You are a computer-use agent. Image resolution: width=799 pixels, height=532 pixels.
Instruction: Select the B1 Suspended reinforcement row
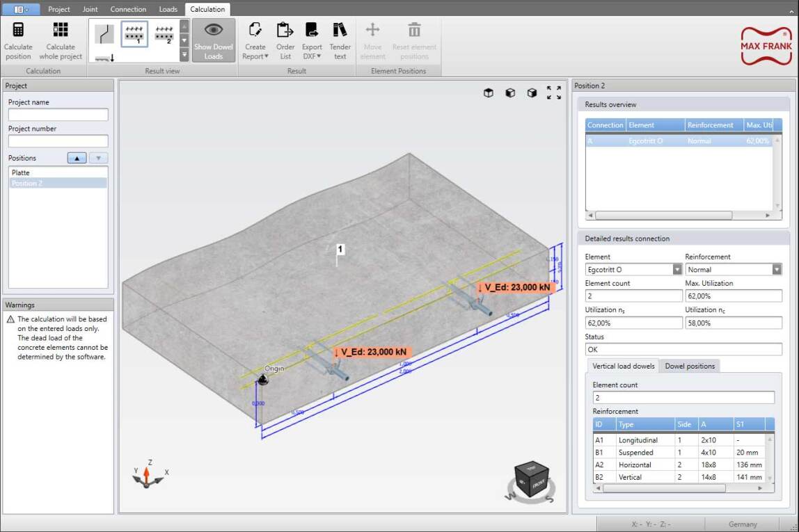coord(679,452)
